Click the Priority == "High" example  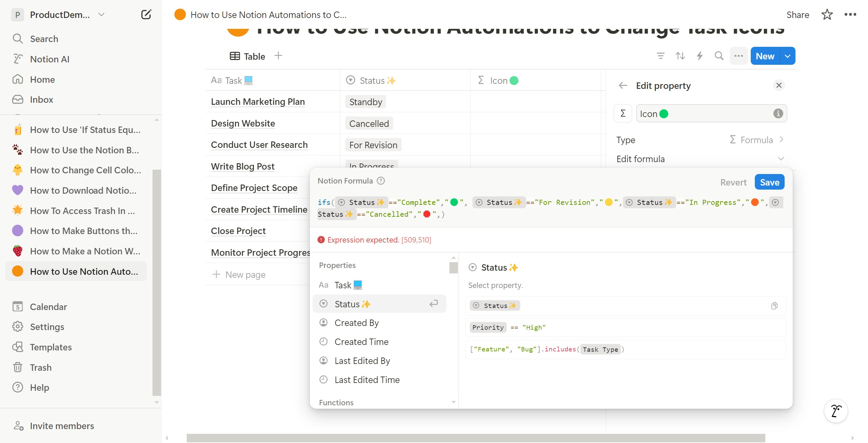(x=625, y=327)
